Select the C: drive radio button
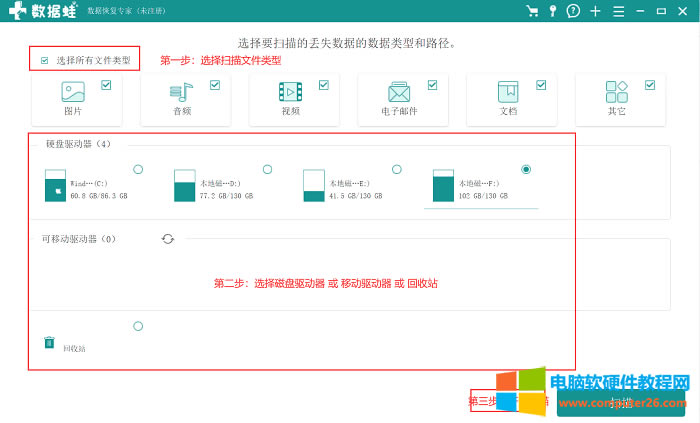Screen dimensions: 700x423 137,169
